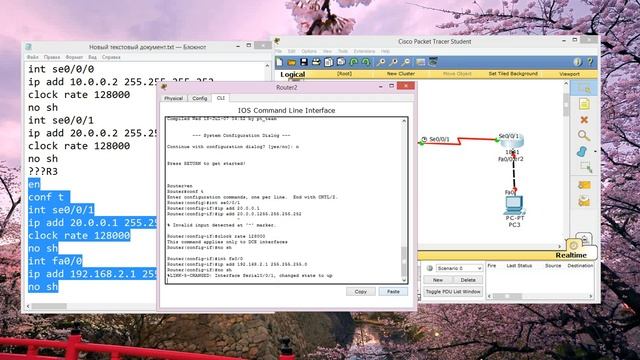Click the PC3 computer device icon
This screenshot has width=640, height=360.
coord(514,205)
